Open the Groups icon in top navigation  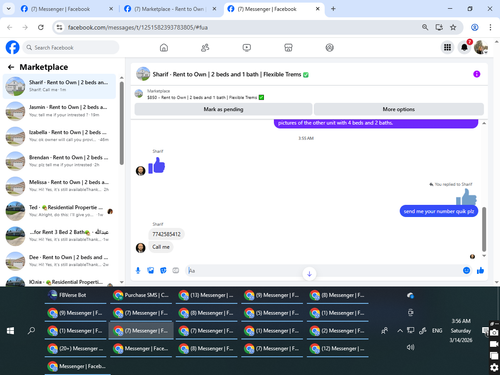[330, 48]
